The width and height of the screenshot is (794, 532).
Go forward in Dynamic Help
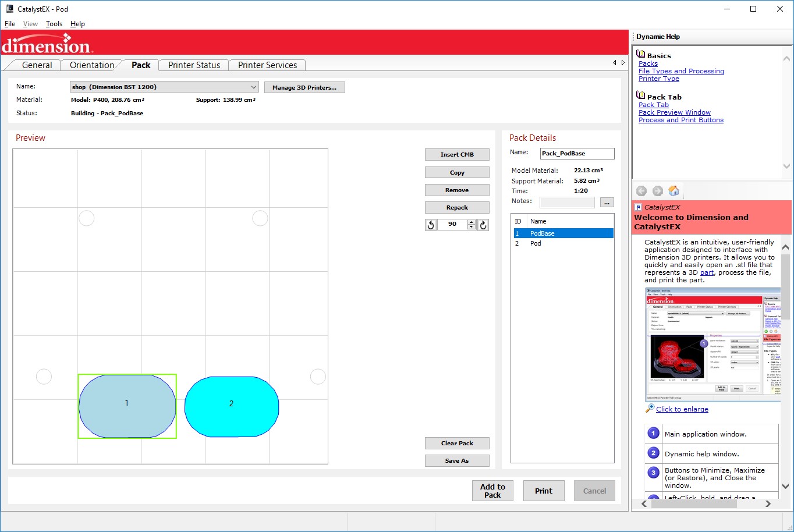point(658,191)
